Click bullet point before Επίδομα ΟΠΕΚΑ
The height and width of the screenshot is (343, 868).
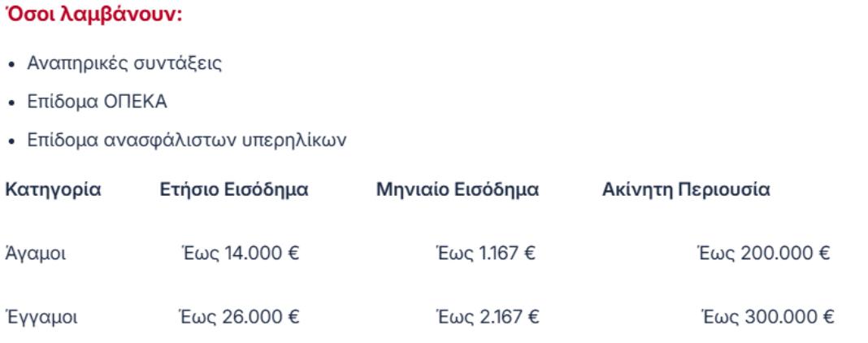click(x=11, y=103)
